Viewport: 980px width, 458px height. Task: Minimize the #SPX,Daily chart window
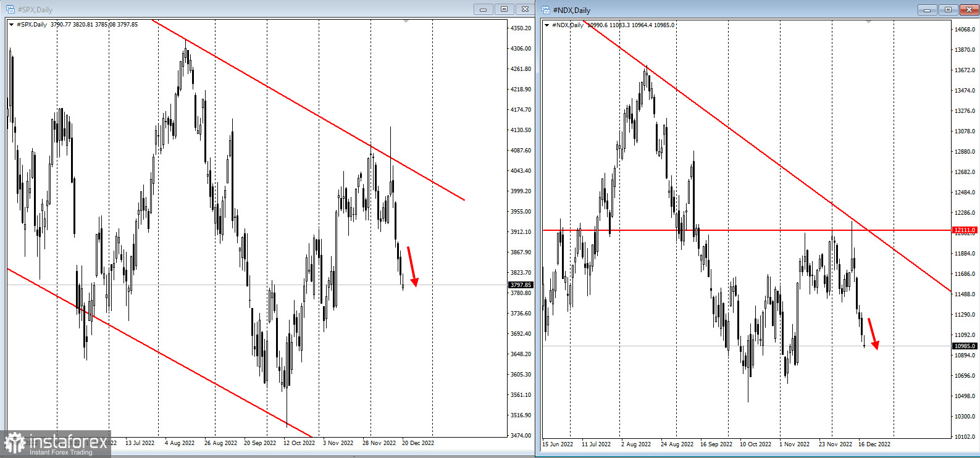click(x=483, y=9)
